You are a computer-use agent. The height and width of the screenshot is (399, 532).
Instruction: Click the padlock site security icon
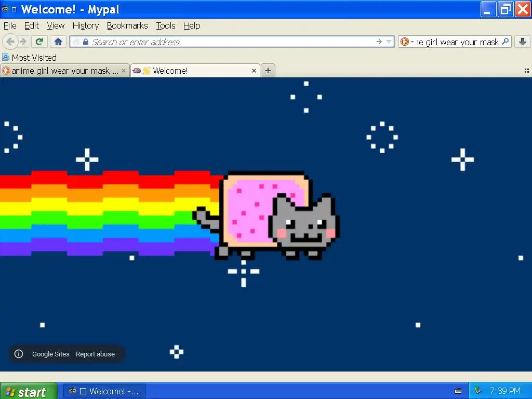pos(86,42)
